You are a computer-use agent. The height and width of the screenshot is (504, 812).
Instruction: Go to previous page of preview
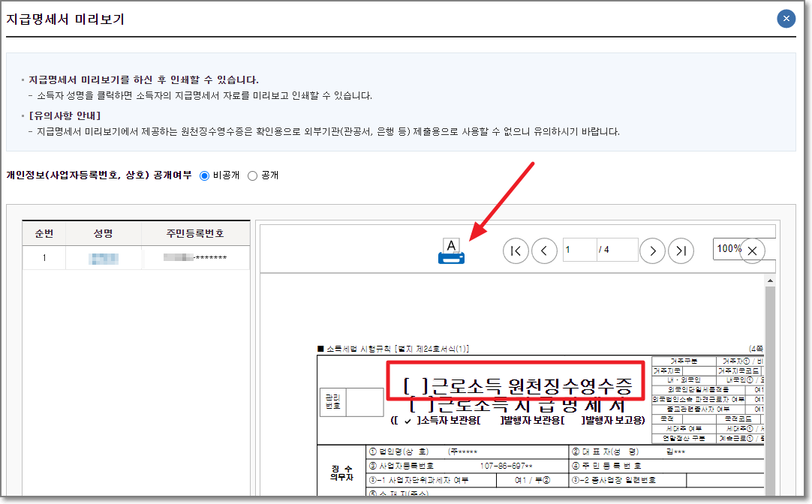point(544,251)
